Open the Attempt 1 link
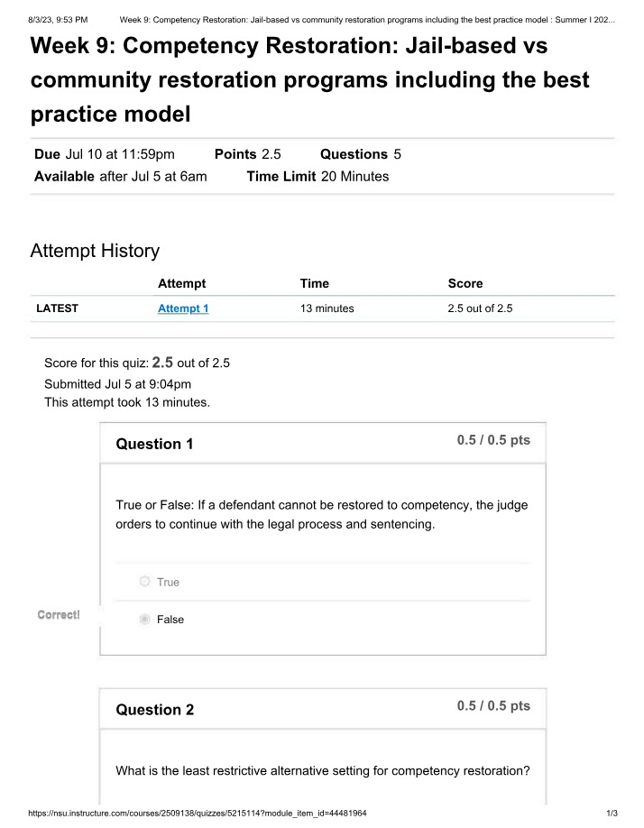The image size is (644, 828). tap(183, 308)
